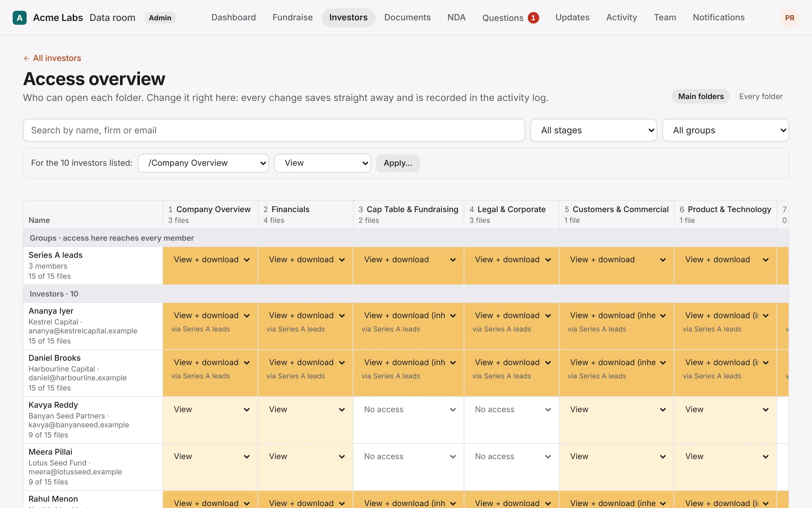The image size is (812, 508).
Task: Switch to Main folders view
Action: tap(701, 97)
